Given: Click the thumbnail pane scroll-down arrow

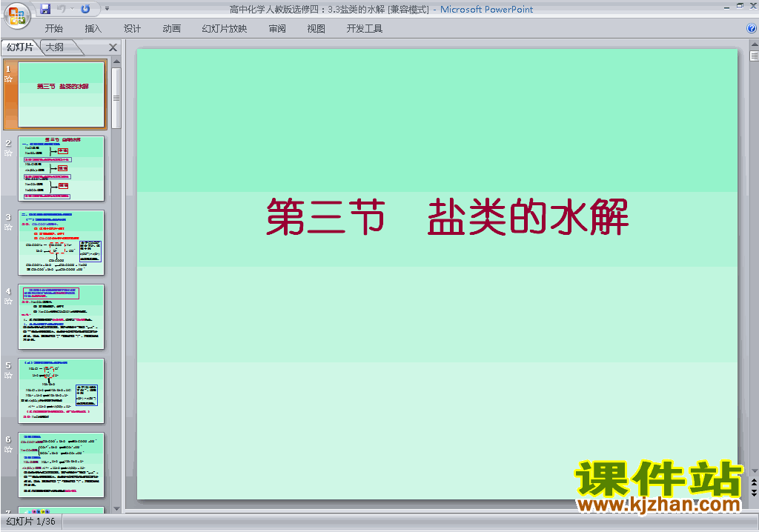Looking at the screenshot, I should (116, 509).
